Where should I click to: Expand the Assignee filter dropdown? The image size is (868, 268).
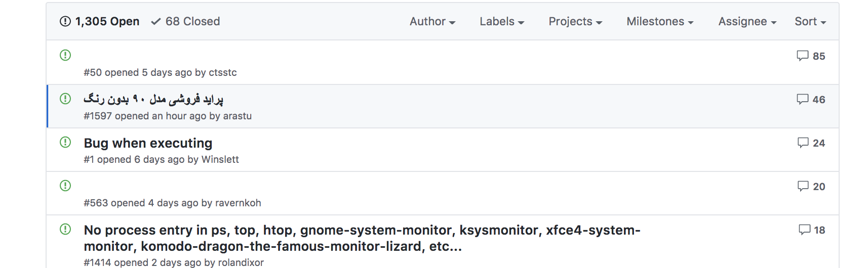click(x=747, y=22)
